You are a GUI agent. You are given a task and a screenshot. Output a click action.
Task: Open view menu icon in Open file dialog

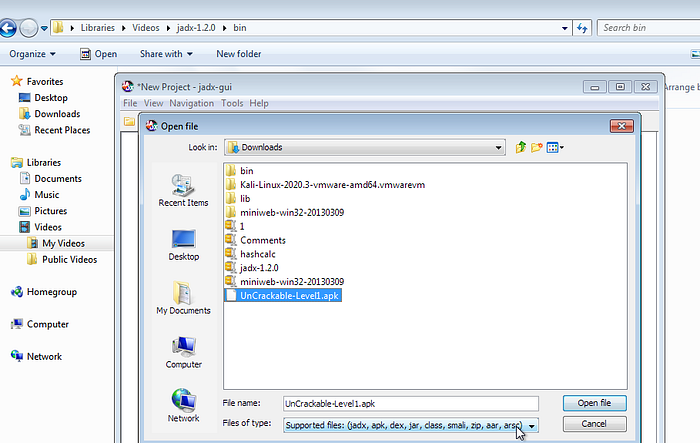[555, 147]
